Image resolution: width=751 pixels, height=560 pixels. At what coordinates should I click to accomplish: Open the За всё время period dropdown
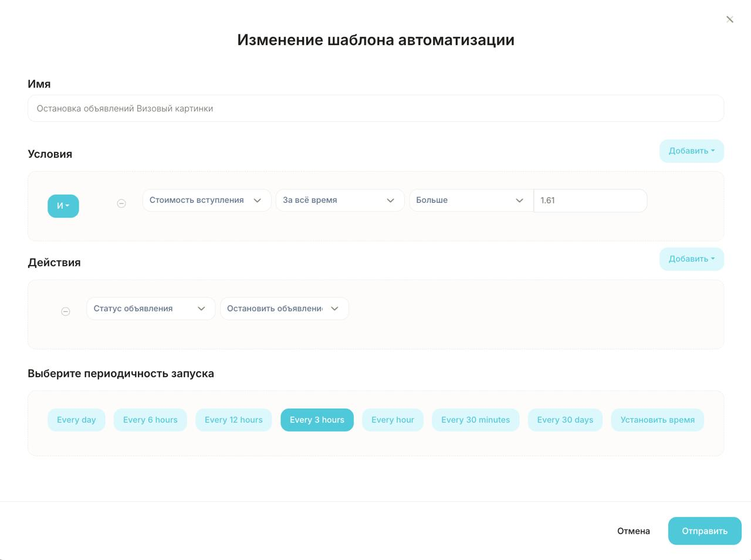click(x=339, y=200)
